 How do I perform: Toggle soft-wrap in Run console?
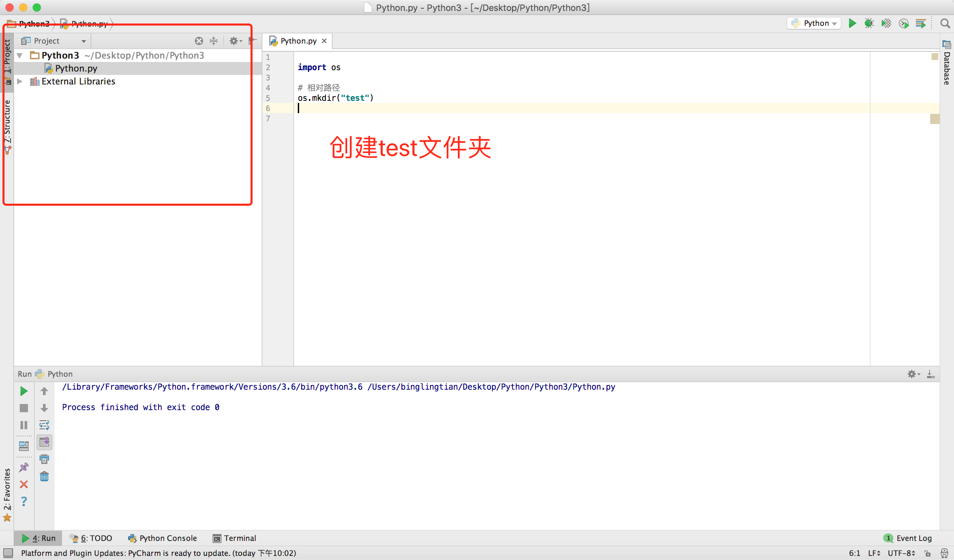(x=44, y=425)
